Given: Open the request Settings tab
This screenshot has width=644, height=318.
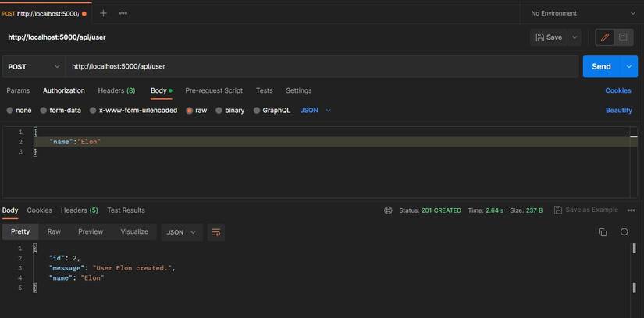Looking at the screenshot, I should click(299, 90).
